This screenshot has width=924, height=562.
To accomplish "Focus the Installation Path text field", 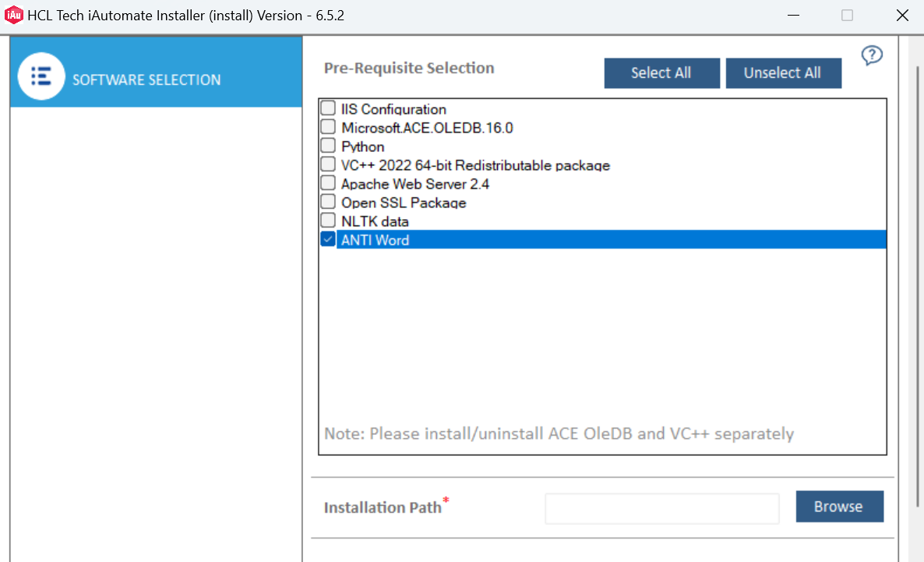I will [661, 508].
